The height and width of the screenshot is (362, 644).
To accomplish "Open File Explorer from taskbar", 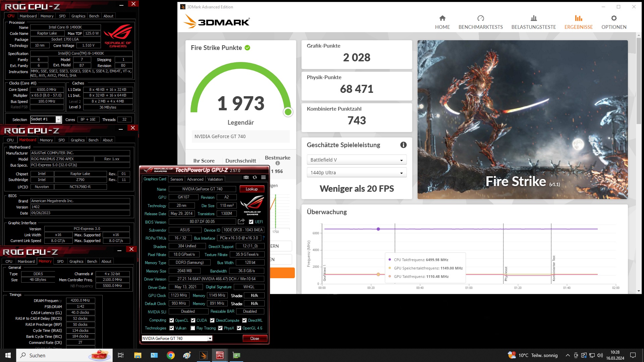I will pyautogui.click(x=138, y=355).
